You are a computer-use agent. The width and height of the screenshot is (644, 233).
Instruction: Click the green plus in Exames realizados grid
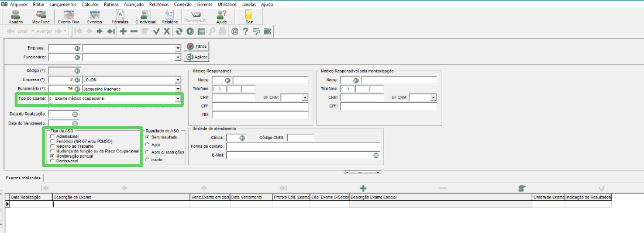point(363,188)
